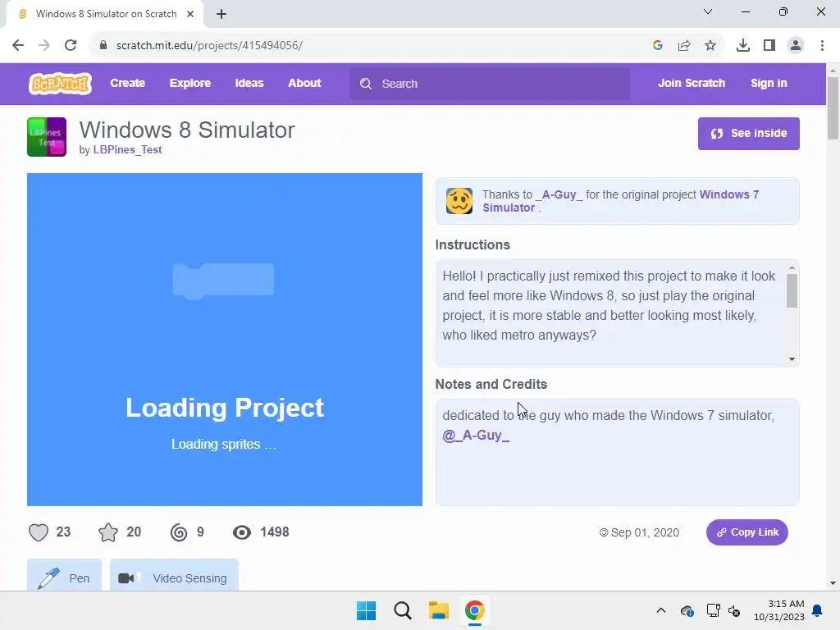The width and height of the screenshot is (840, 630).
Task: Click the Scratch search input field
Action: click(x=490, y=84)
